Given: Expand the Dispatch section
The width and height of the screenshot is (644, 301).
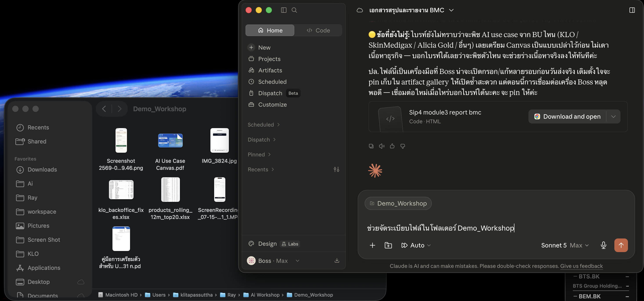Looking at the screenshot, I should point(262,140).
